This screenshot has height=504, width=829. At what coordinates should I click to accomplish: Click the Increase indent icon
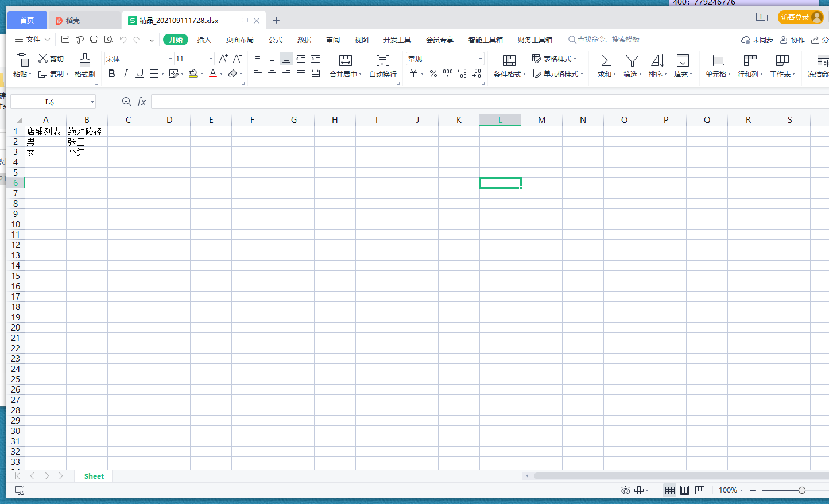tap(315, 59)
